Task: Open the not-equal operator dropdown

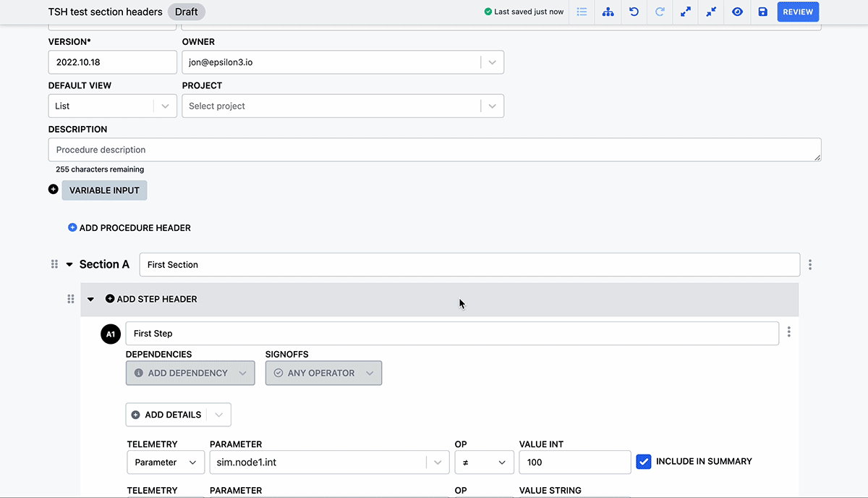Action: click(x=484, y=462)
